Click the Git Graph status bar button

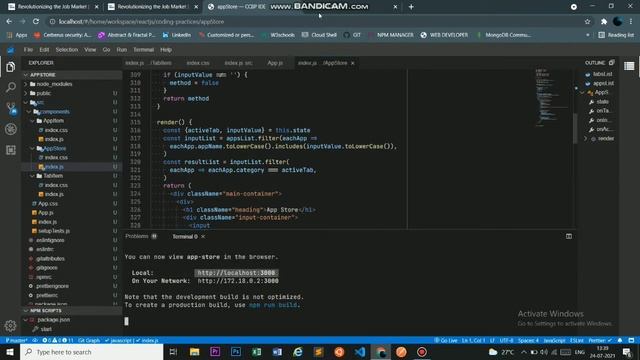pyautogui.click(x=89, y=340)
